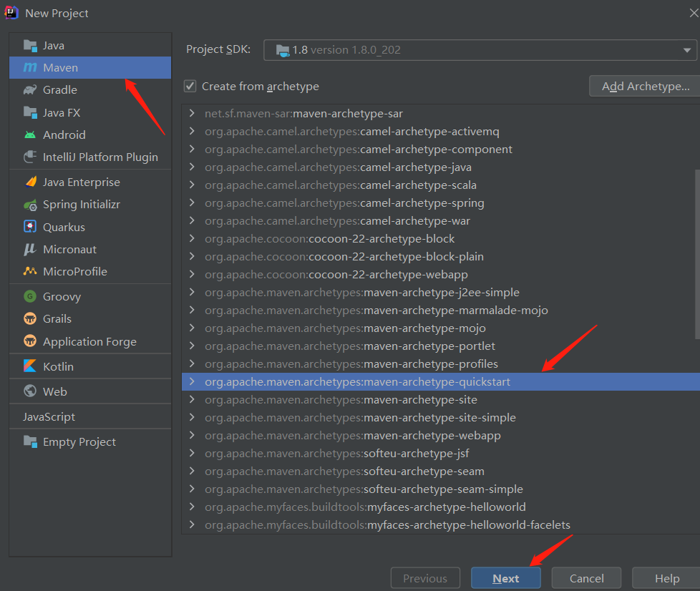Expand the cocoon-22-archetype-webapp node
Image resolution: width=700 pixels, height=591 pixels.
point(192,274)
